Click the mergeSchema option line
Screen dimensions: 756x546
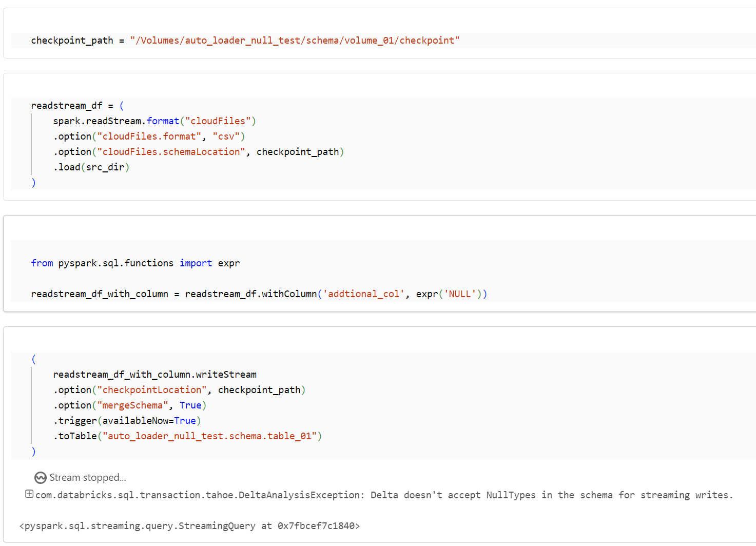pyautogui.click(x=130, y=405)
